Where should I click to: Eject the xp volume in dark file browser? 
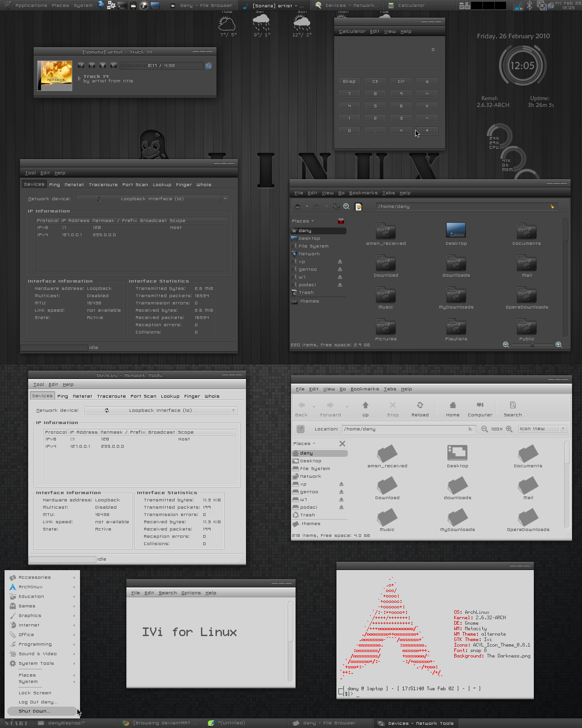click(340, 262)
